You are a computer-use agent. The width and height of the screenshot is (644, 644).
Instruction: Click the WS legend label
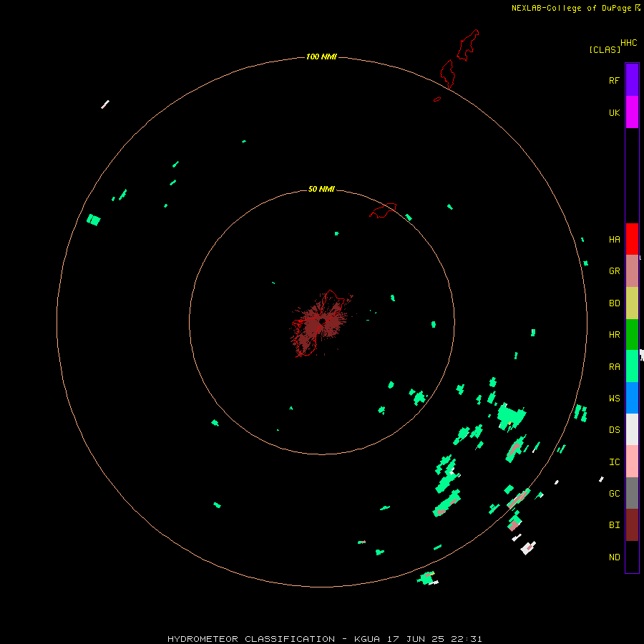614,399
